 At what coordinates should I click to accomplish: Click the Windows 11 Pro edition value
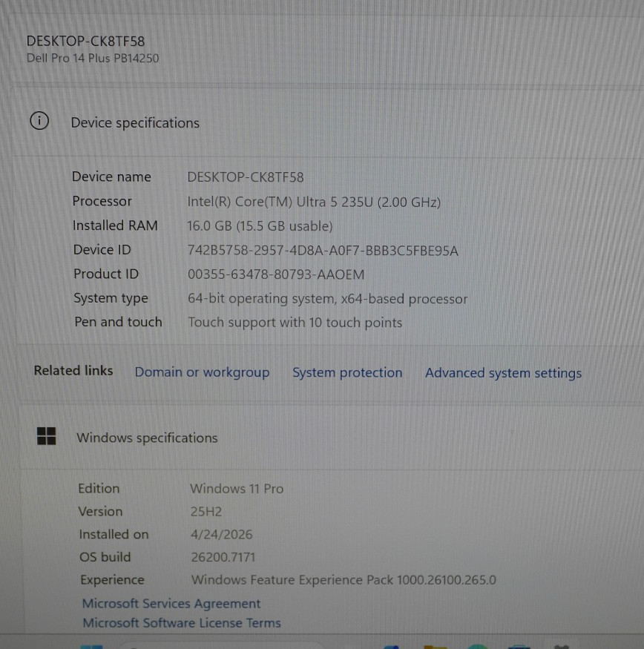click(237, 489)
